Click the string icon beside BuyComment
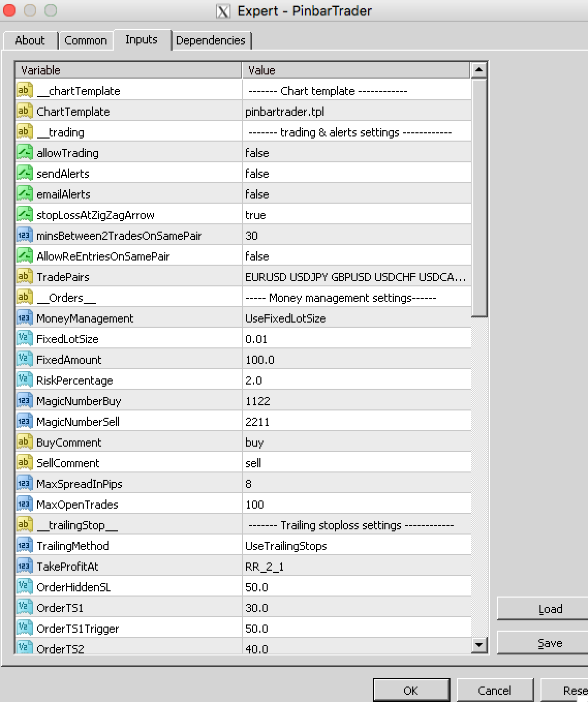Image resolution: width=588 pixels, height=702 pixels. click(x=25, y=442)
